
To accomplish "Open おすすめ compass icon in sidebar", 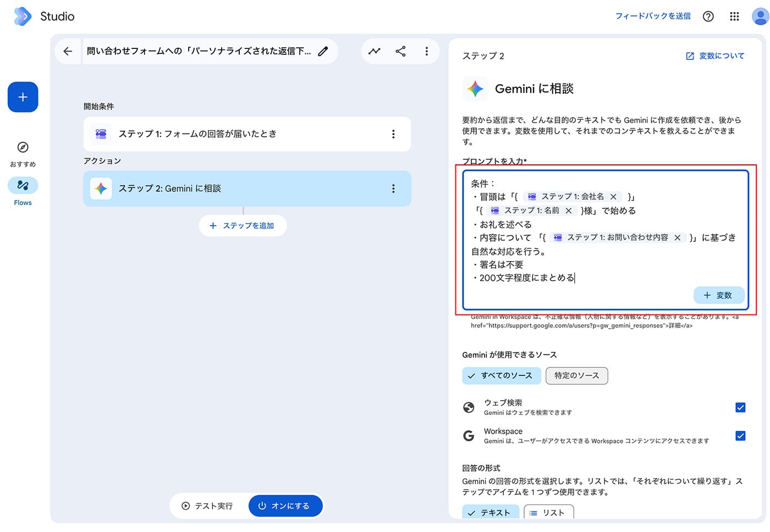I will pos(23,147).
